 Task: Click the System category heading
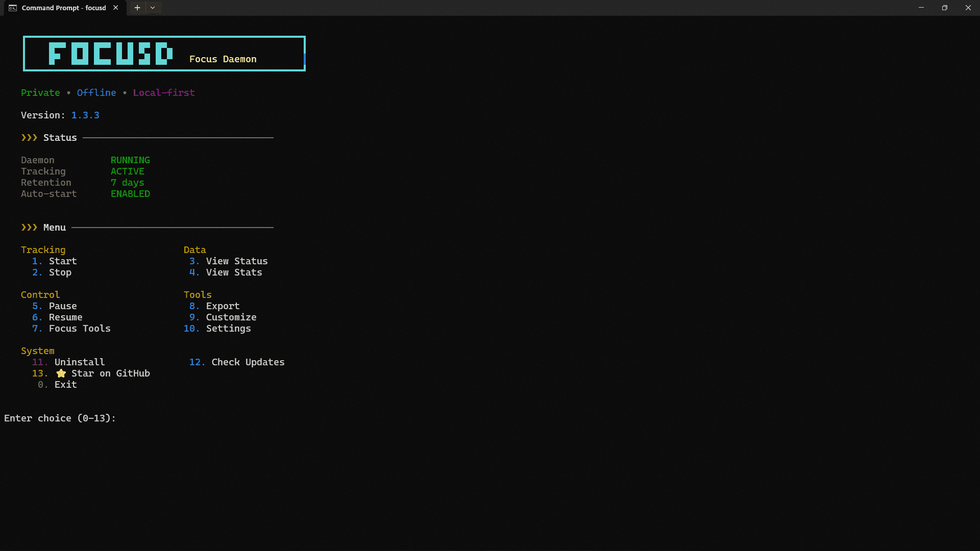[x=38, y=351]
